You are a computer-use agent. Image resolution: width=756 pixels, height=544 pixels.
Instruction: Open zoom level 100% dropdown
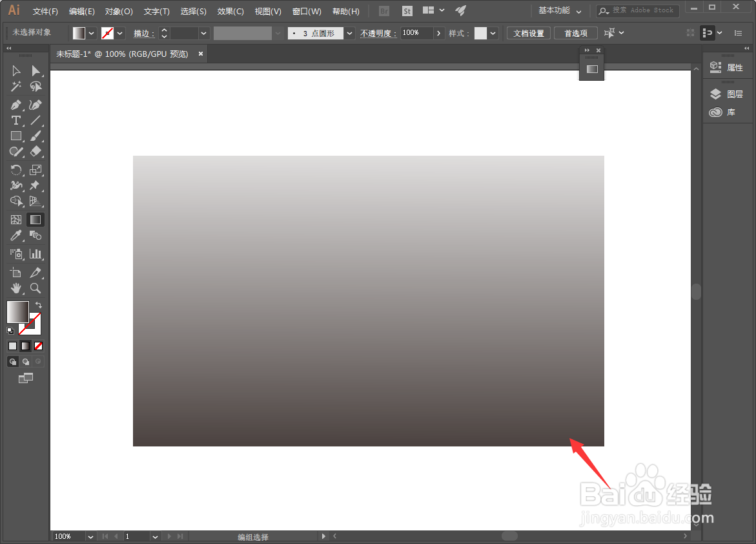coord(90,536)
